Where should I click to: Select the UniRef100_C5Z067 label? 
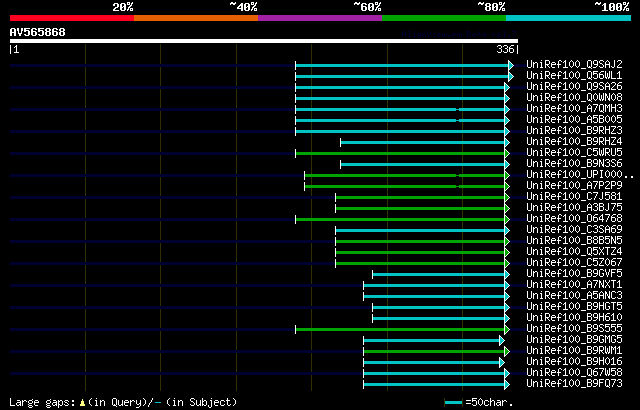click(x=574, y=263)
